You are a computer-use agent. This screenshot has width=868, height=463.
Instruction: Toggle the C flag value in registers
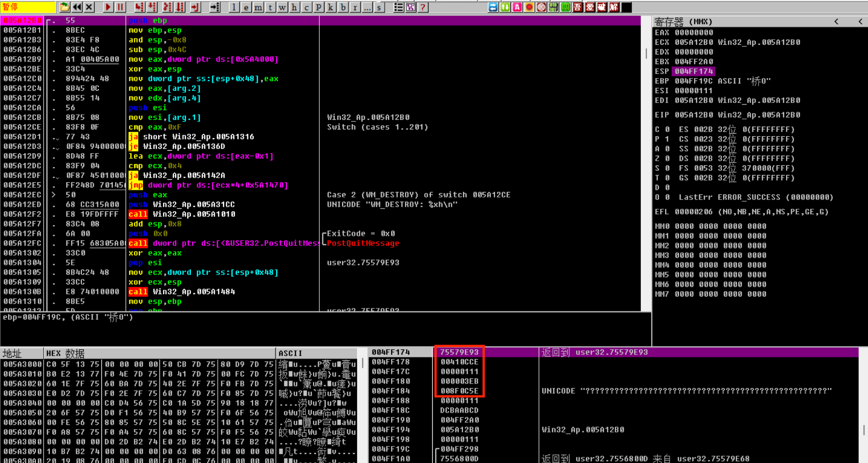pyautogui.click(x=667, y=130)
